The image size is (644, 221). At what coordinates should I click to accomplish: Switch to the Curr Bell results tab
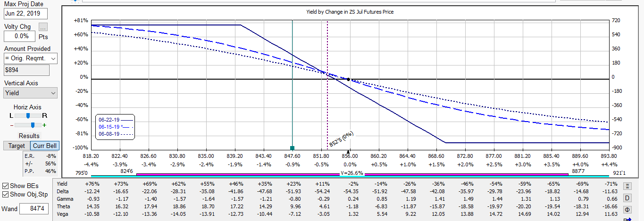(x=44, y=146)
